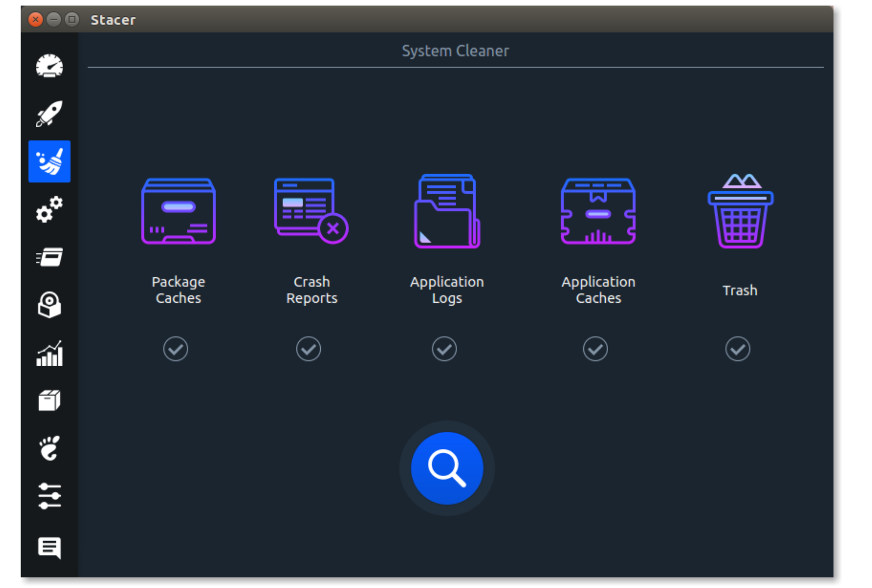Toggle the Application Logs checkmark
This screenshot has height=588, width=872.
[444, 349]
